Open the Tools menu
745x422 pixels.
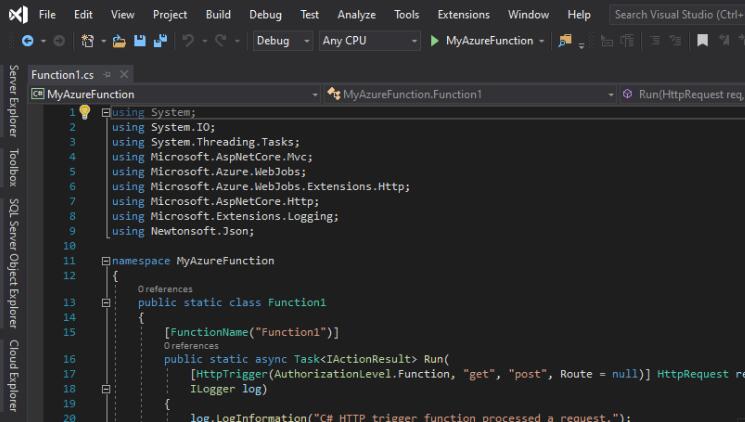[407, 15]
